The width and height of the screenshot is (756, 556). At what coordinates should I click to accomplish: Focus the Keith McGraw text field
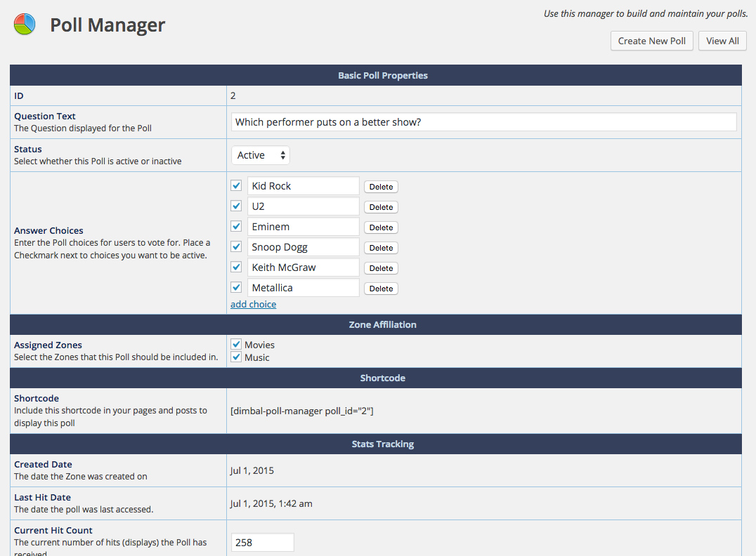pyautogui.click(x=304, y=267)
